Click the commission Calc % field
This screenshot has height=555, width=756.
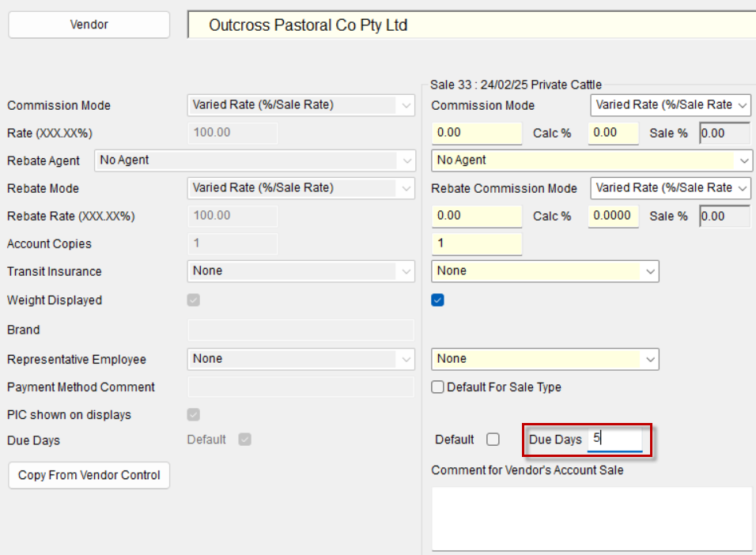click(x=613, y=133)
